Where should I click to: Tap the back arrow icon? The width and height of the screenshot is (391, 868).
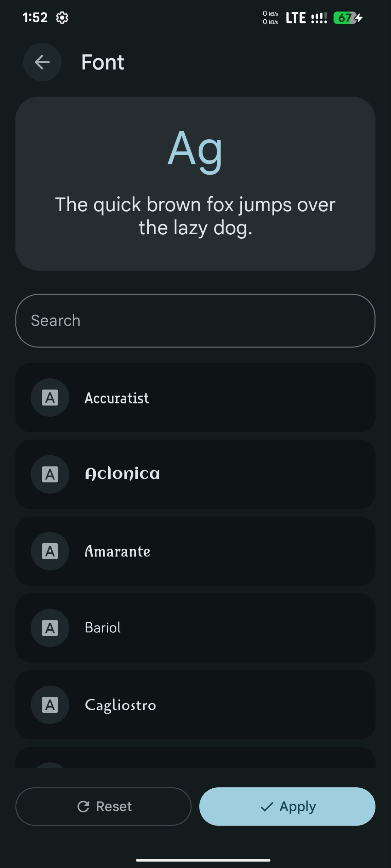pos(42,62)
